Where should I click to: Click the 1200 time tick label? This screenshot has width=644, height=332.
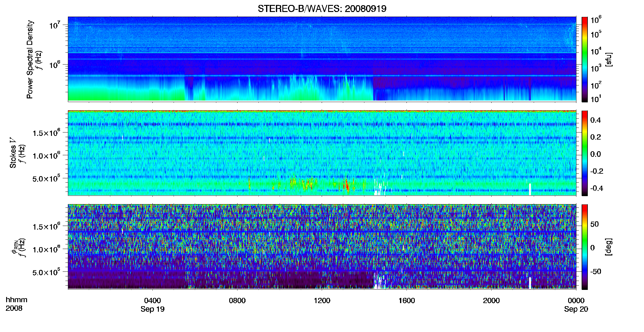322,300
